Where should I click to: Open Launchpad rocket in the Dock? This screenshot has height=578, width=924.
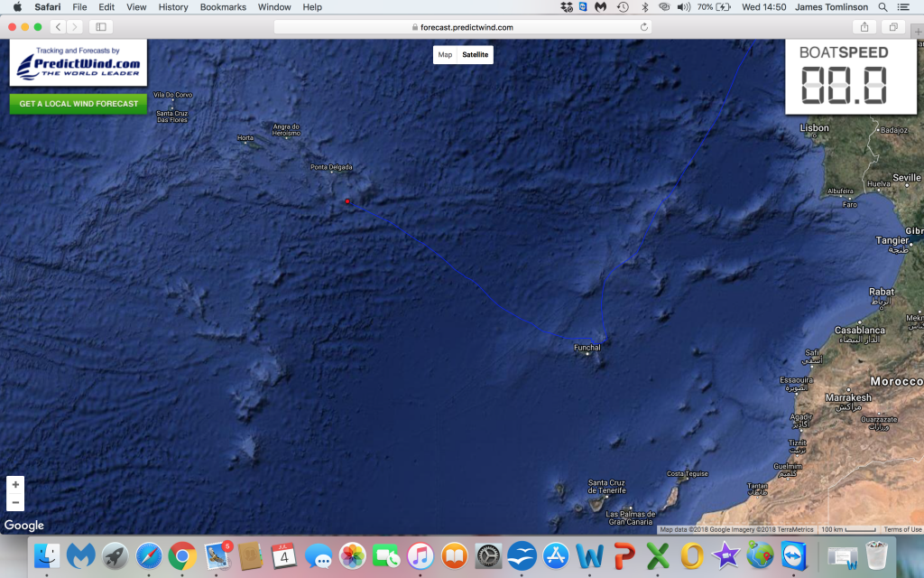coord(115,555)
